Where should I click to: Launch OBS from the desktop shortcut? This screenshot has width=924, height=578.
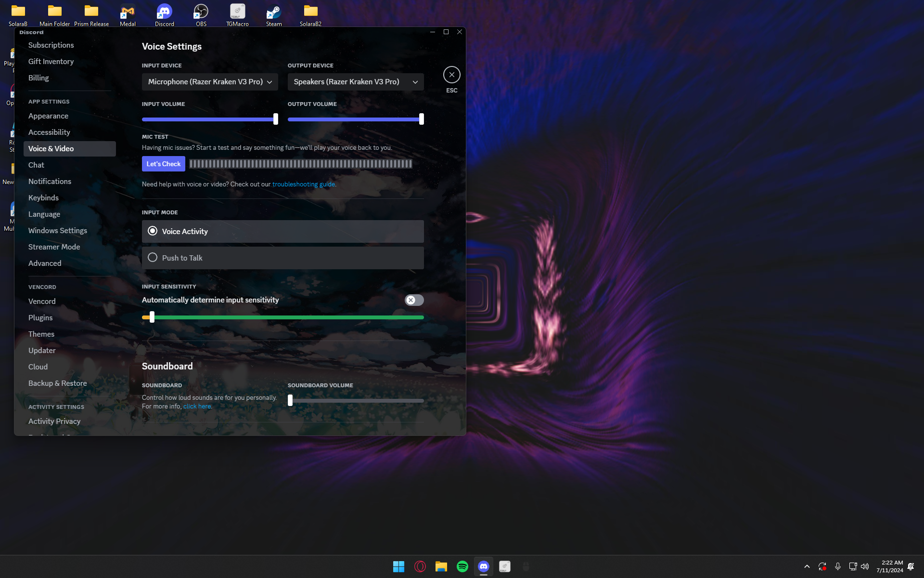[201, 12]
